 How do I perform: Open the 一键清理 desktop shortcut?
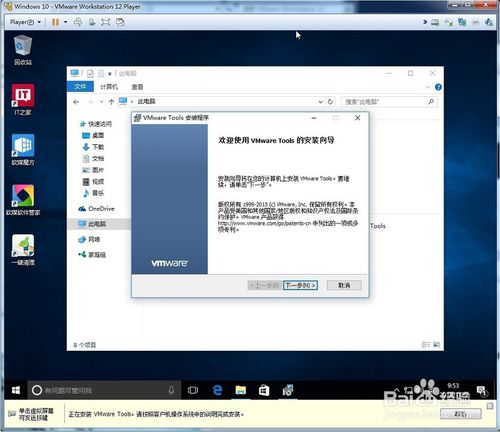(23, 250)
